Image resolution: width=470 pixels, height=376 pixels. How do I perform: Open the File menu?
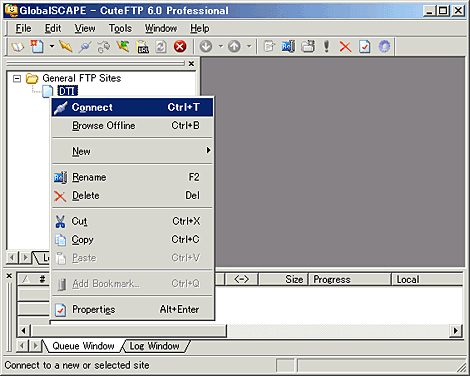(x=23, y=28)
